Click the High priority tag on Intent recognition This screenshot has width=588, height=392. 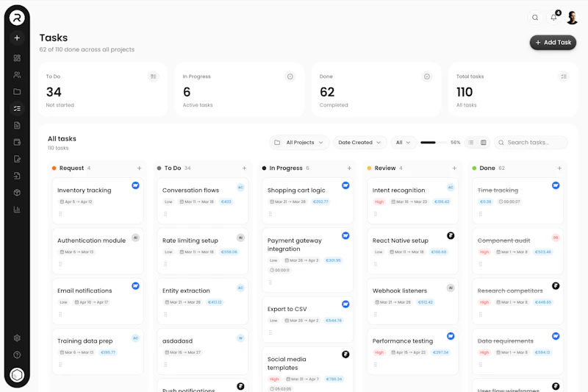[x=379, y=202]
